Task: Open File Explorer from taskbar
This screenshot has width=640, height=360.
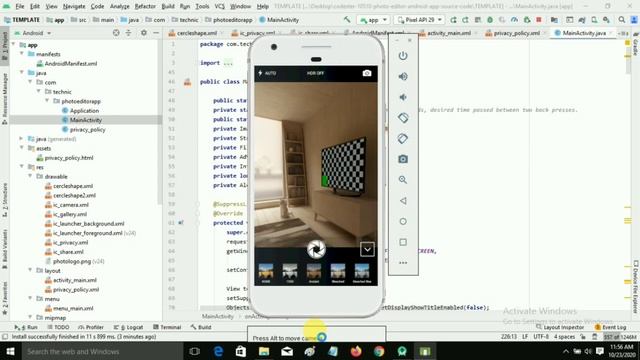Action: coord(264,351)
